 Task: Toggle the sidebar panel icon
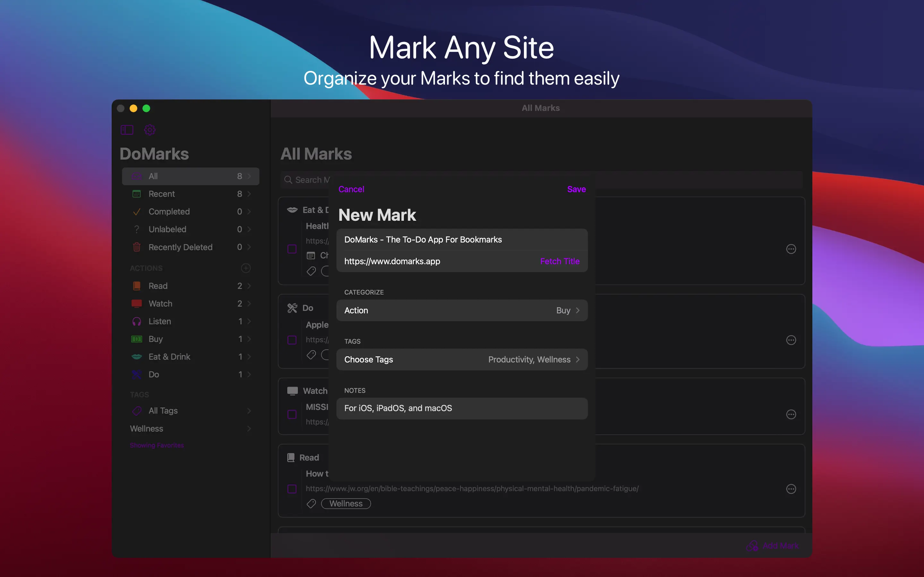[127, 130]
